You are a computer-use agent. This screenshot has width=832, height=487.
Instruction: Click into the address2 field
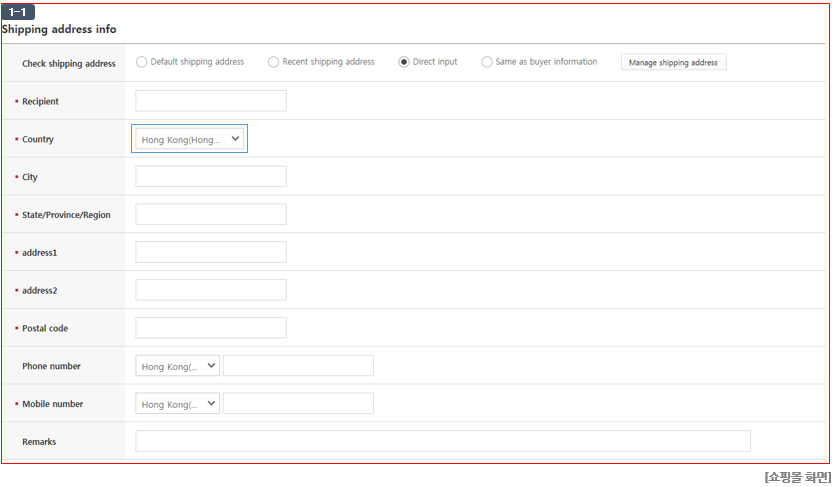(211, 290)
